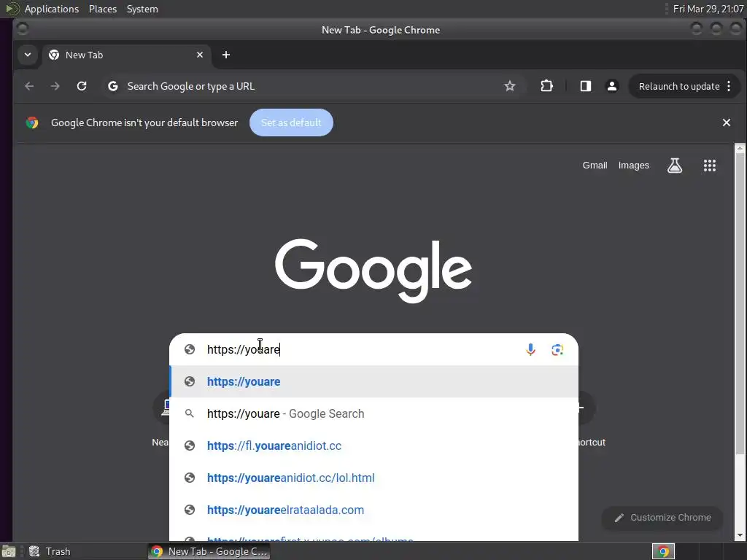Click the Google G icon in address bar
Screen dimensions: 747x560
pyautogui.click(x=113, y=86)
